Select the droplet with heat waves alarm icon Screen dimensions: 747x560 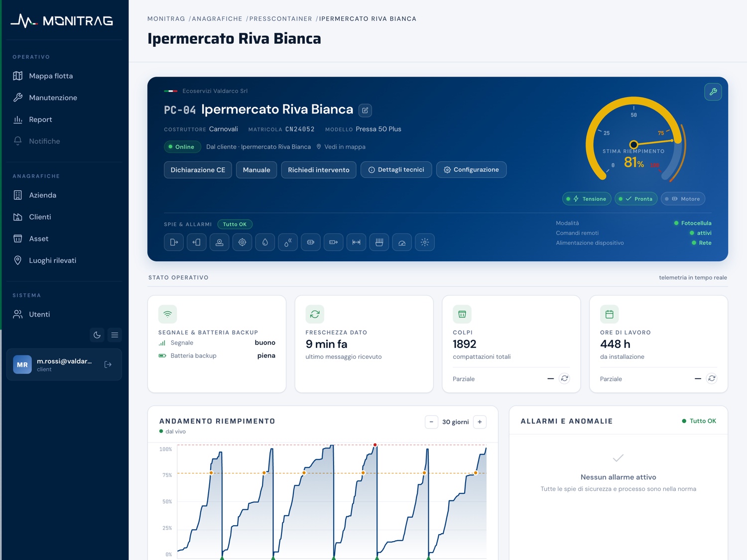pyautogui.click(x=288, y=242)
